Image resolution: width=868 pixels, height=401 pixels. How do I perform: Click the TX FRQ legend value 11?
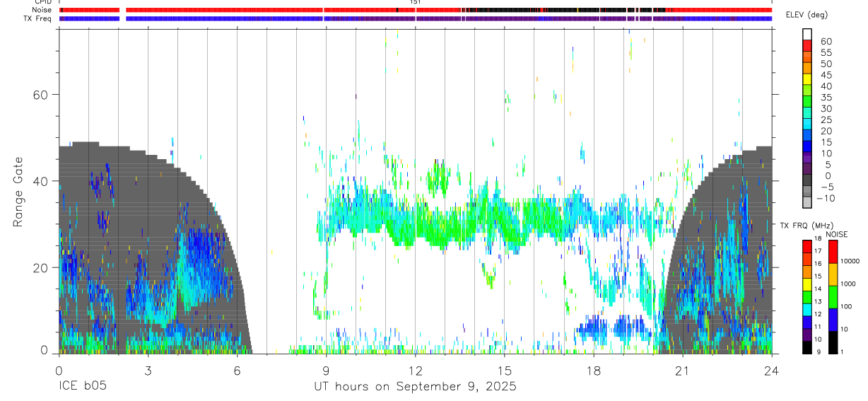tap(817, 327)
